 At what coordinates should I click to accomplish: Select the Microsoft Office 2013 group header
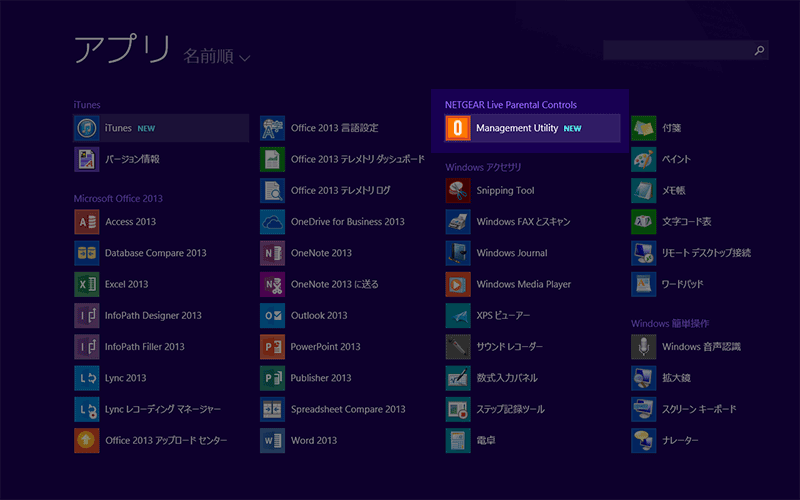click(x=118, y=198)
